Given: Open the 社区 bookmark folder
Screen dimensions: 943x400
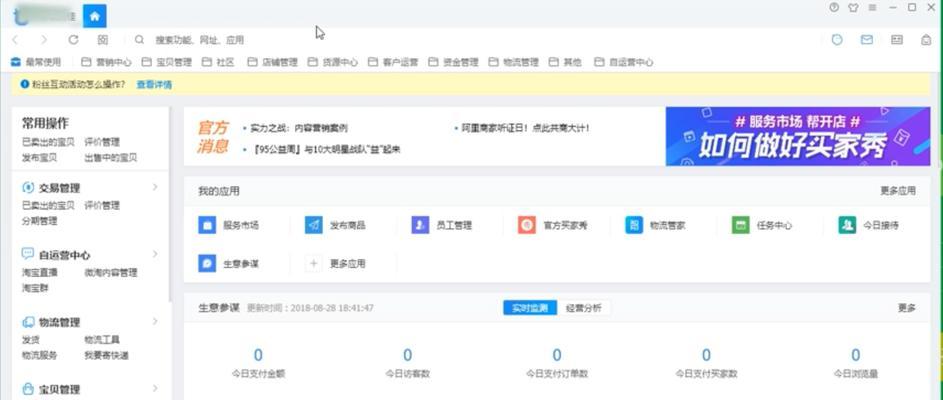Looking at the screenshot, I should pyautogui.click(x=218, y=62).
